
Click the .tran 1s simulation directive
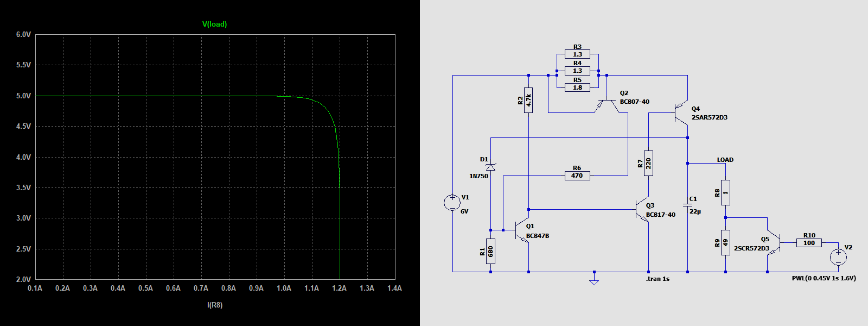(x=658, y=279)
